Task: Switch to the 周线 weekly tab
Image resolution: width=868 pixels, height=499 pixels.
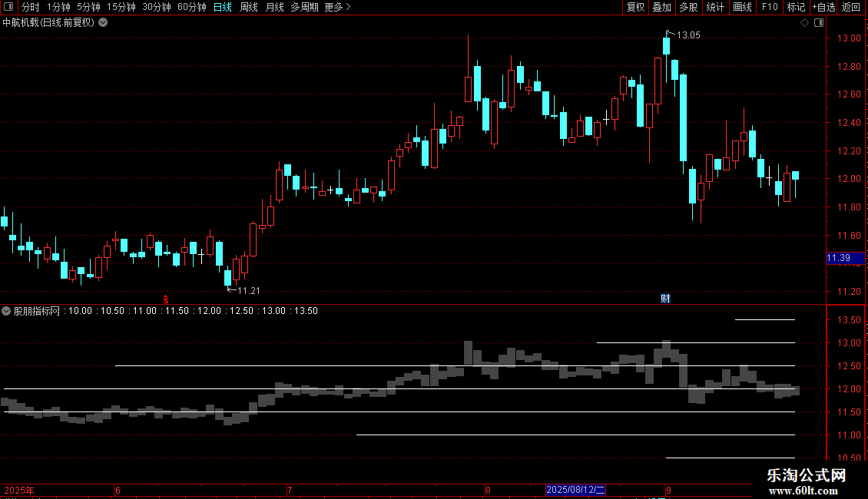Action: point(249,7)
